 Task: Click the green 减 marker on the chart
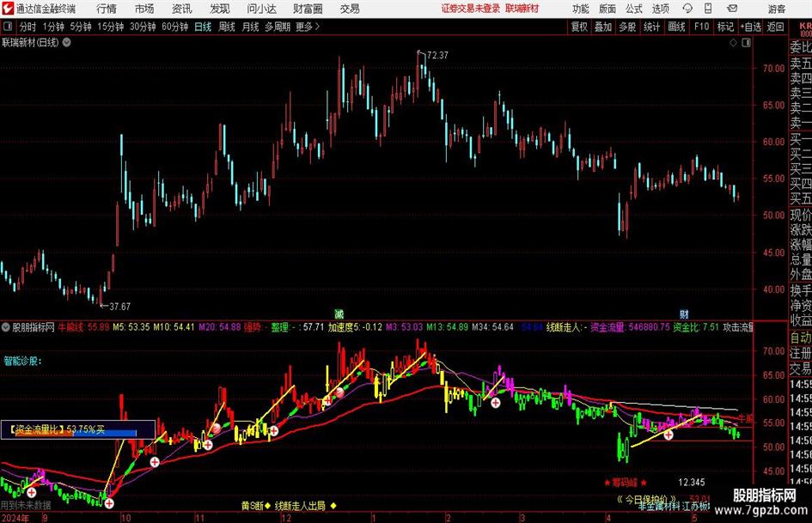coord(339,313)
